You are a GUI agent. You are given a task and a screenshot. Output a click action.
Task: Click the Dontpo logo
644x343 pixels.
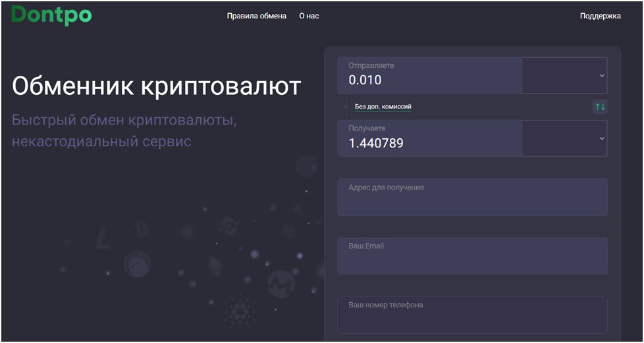[51, 16]
